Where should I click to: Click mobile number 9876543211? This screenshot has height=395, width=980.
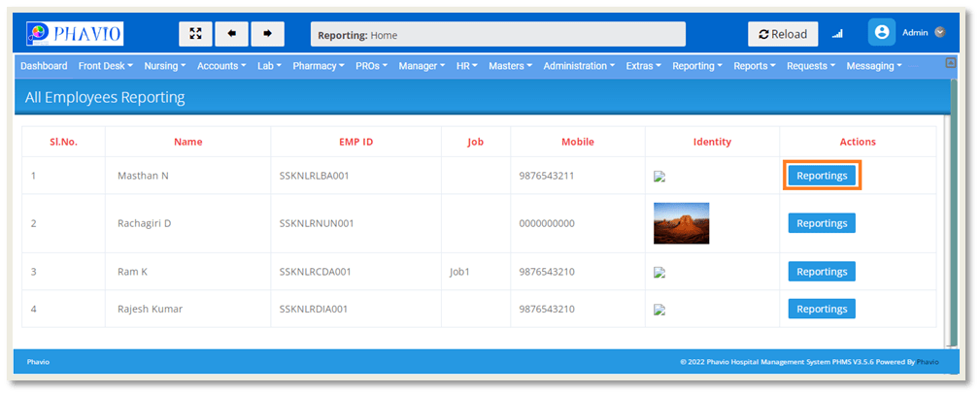tap(547, 176)
